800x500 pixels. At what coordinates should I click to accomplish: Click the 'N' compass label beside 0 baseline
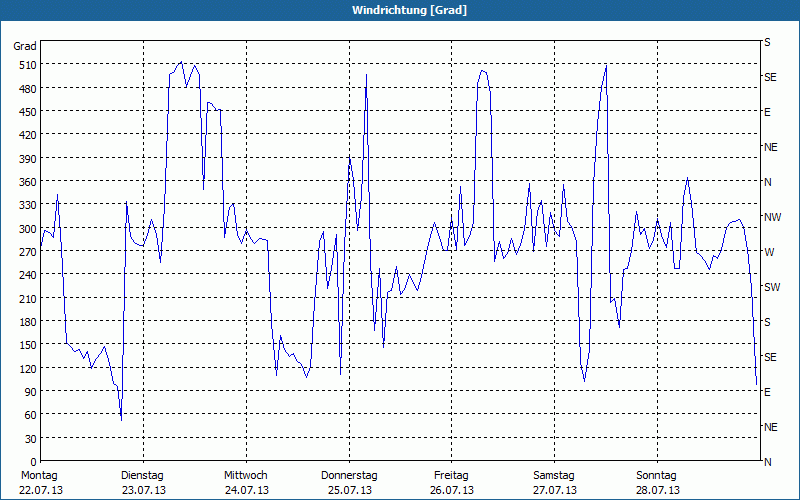(x=767, y=462)
